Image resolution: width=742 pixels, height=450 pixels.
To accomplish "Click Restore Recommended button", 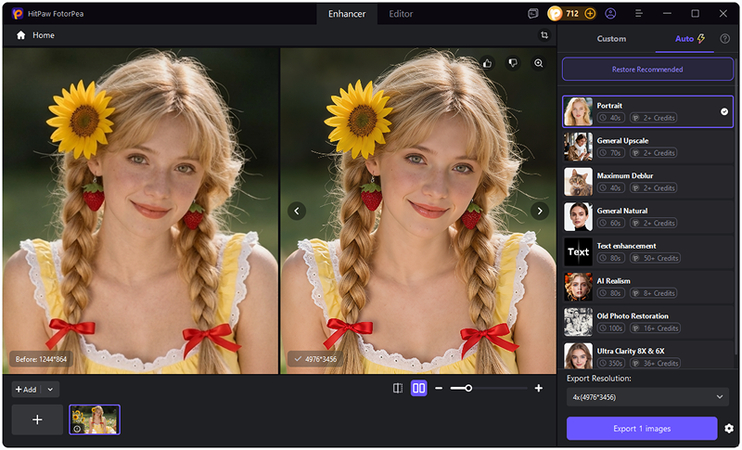I will (647, 70).
